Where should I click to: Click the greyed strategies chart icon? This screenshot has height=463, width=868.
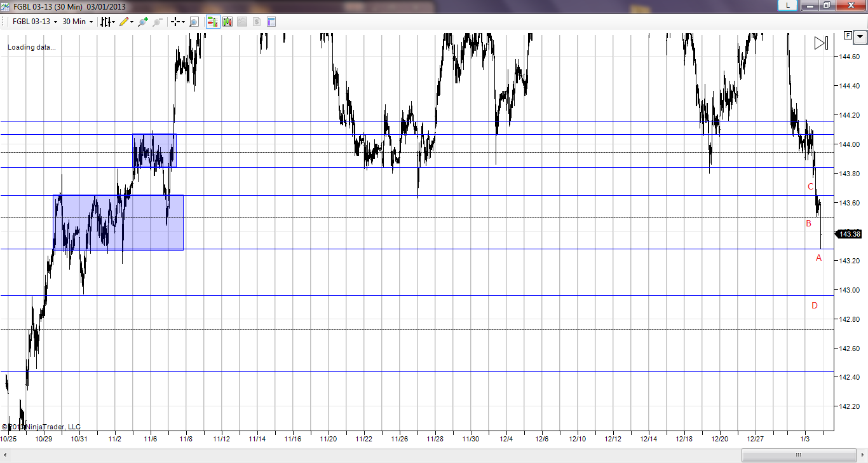coord(242,22)
